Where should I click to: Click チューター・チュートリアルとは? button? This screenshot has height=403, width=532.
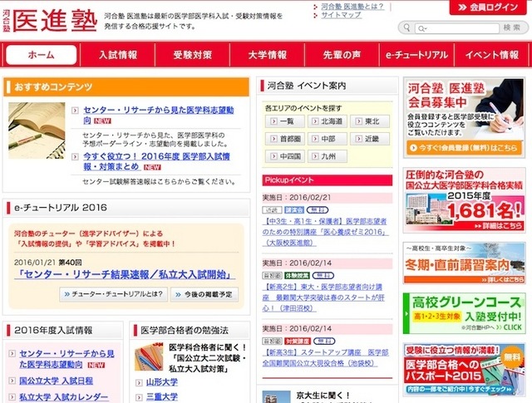coord(114,294)
